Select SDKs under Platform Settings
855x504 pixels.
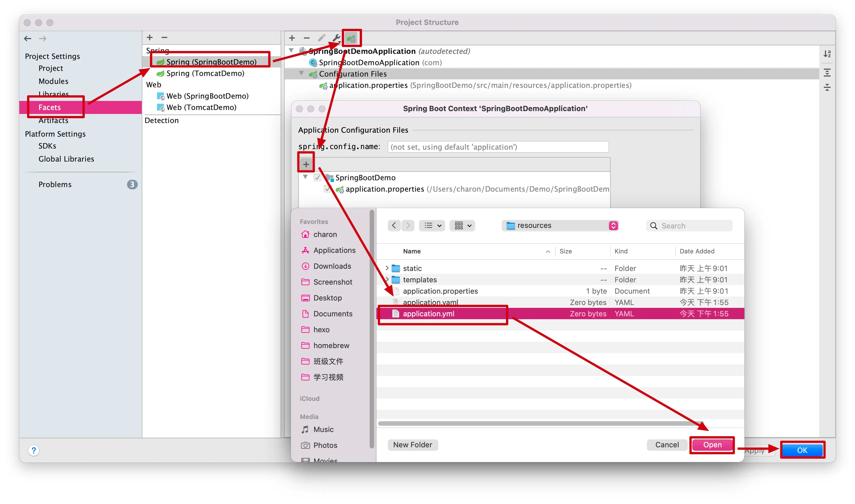click(47, 146)
